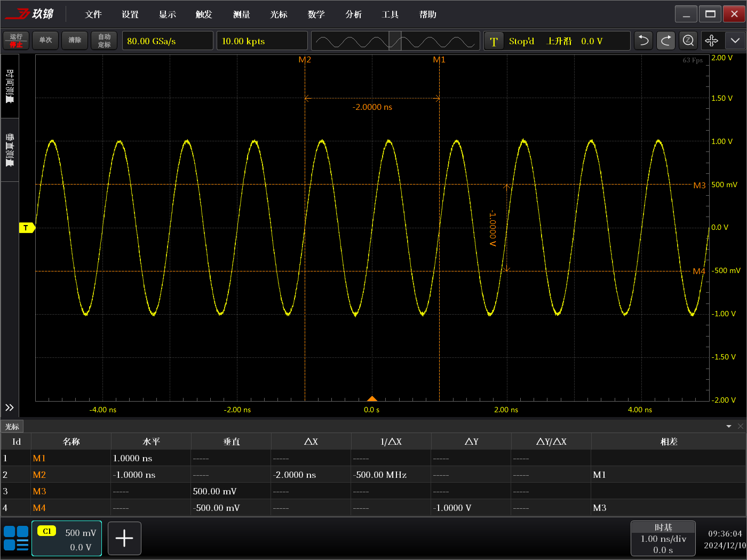Select the 光标 (Cursor) panel tab
The width and height of the screenshot is (747, 560).
click(12, 427)
